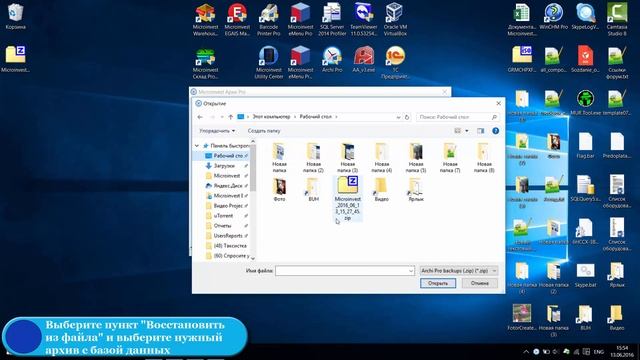Screen dimensions: 640x360
Task: Open Microinvest Warehouse desktop shortcut
Action: pos(205,20)
